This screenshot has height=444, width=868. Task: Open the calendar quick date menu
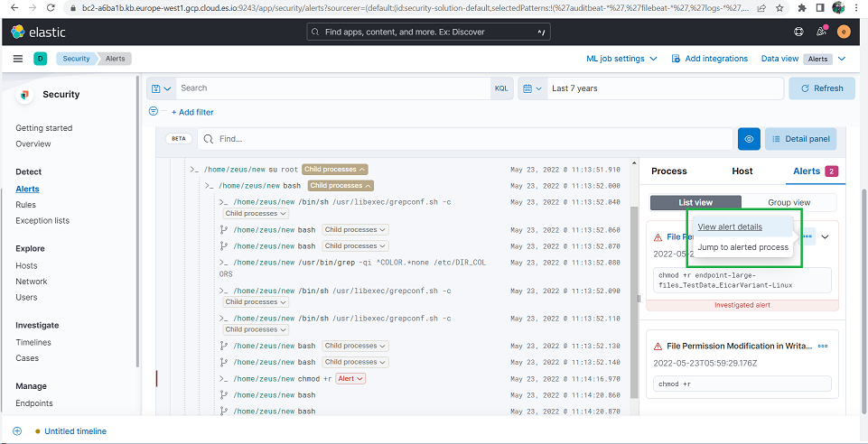point(533,88)
